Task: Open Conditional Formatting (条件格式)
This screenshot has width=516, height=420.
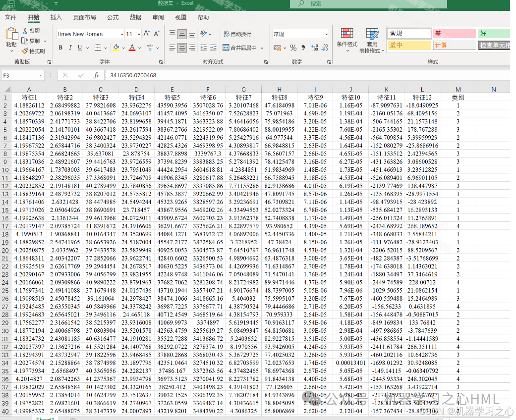Action: [x=347, y=40]
